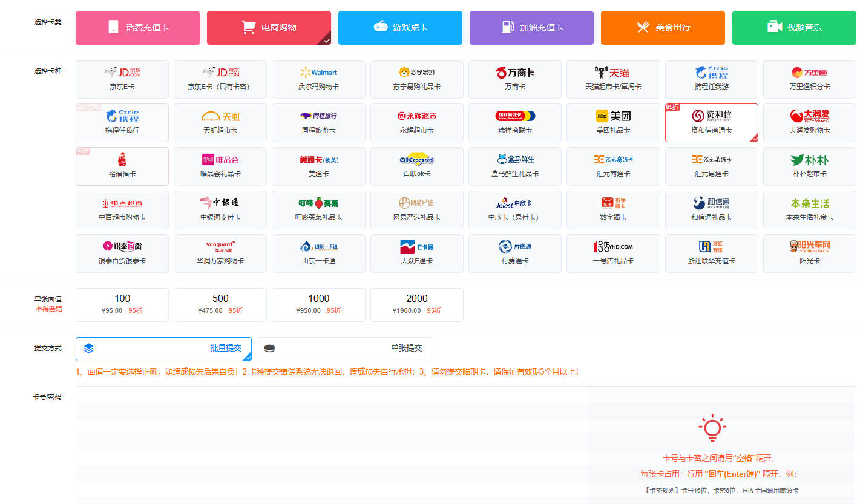Select 百联ok卡
The image size is (860, 504).
point(417,166)
